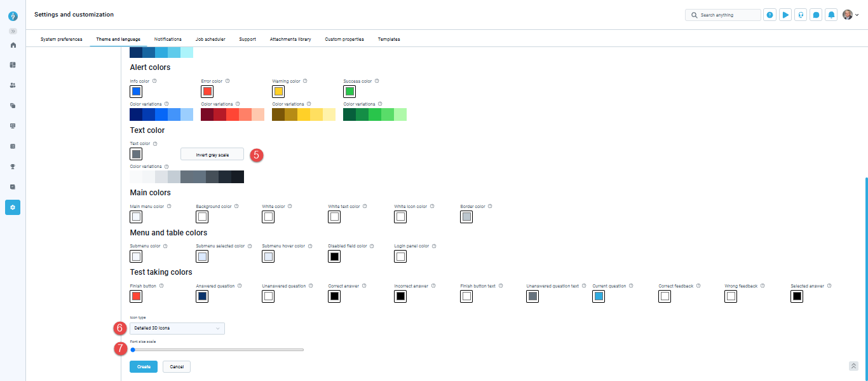This screenshot has height=381, width=868.
Task: Open the notifications bell icon
Action: click(831, 15)
